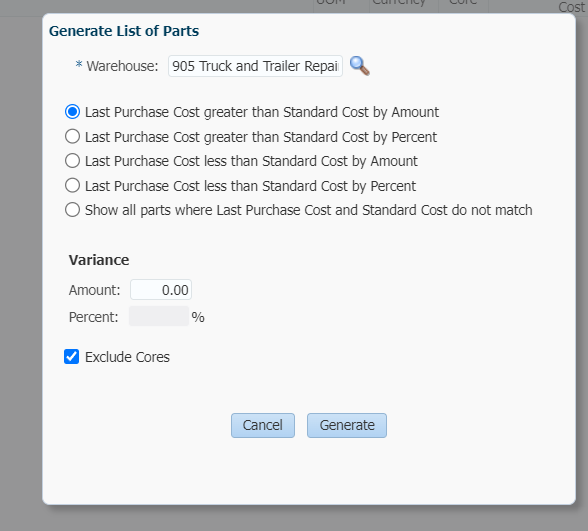This screenshot has height=531, width=588.
Task: Select Last Purchase Cost less by Amount radio
Action: (x=72, y=161)
